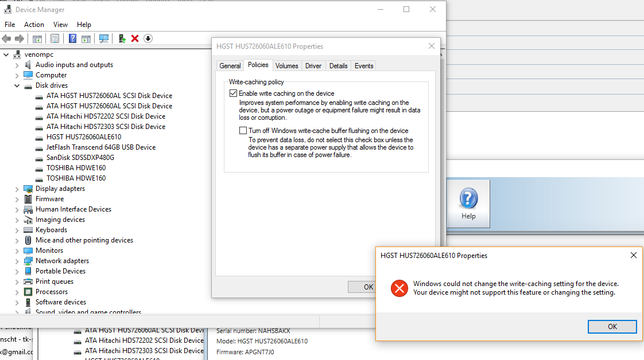The height and width of the screenshot is (360, 644).
Task: Click the Human Interface Devices icon
Action: click(x=28, y=209)
